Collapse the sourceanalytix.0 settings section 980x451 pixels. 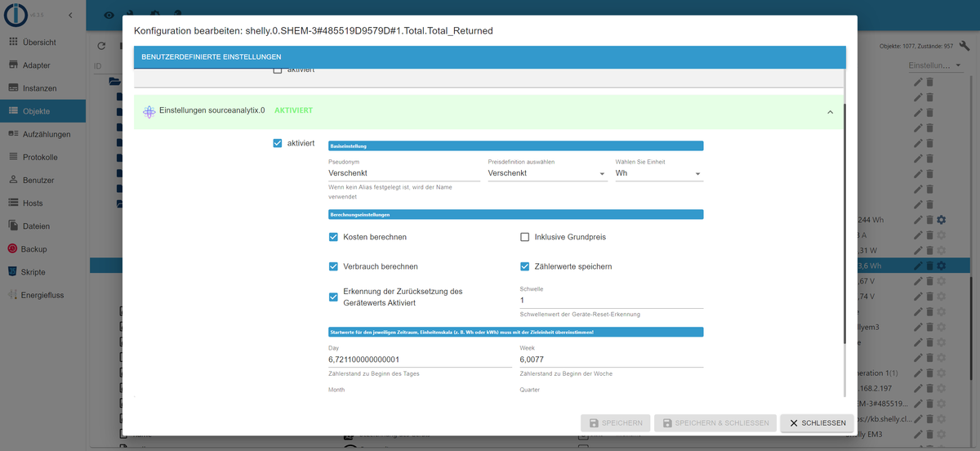[x=830, y=112]
